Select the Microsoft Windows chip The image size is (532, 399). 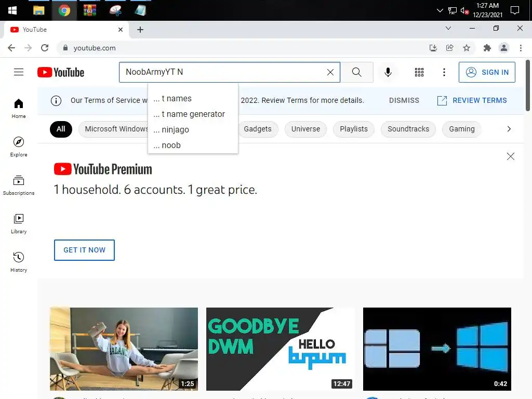[113, 129]
